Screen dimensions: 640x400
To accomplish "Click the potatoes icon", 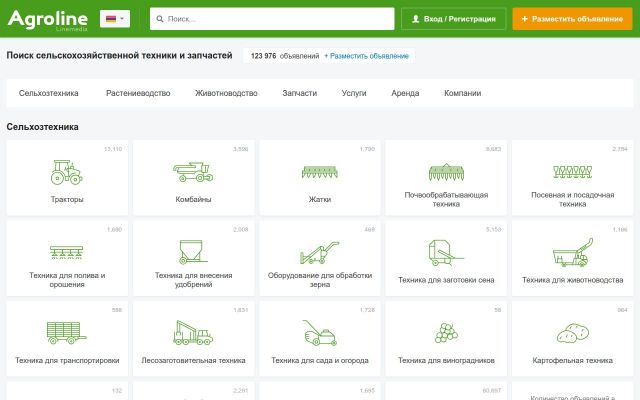I will coord(572,333).
